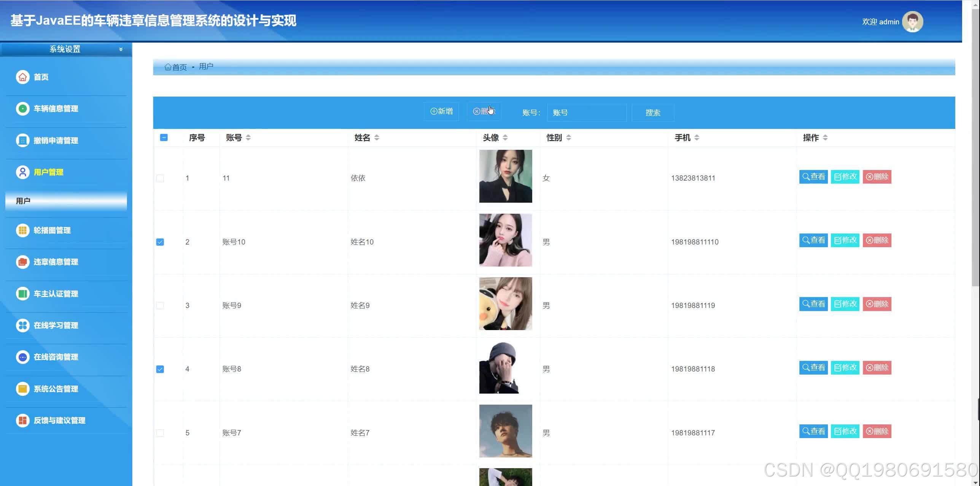This screenshot has width=980, height=486.
Task: Click 新增 to add a user
Action: click(441, 111)
